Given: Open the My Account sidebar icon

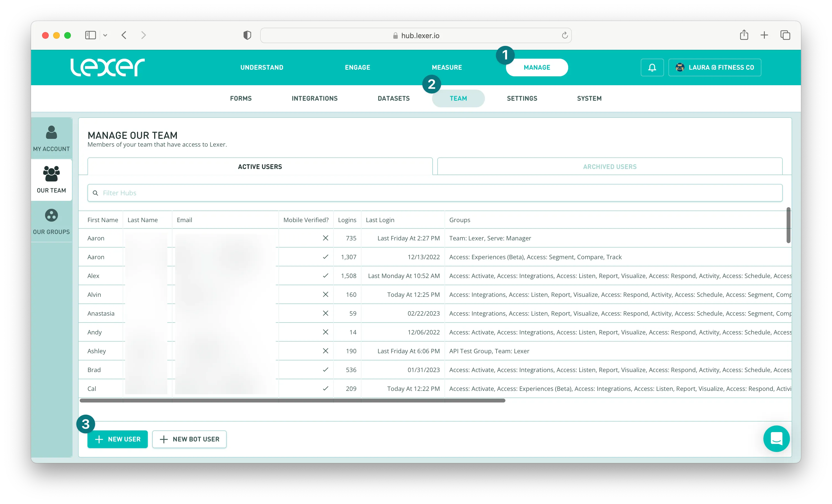Looking at the screenshot, I should coord(51,133).
